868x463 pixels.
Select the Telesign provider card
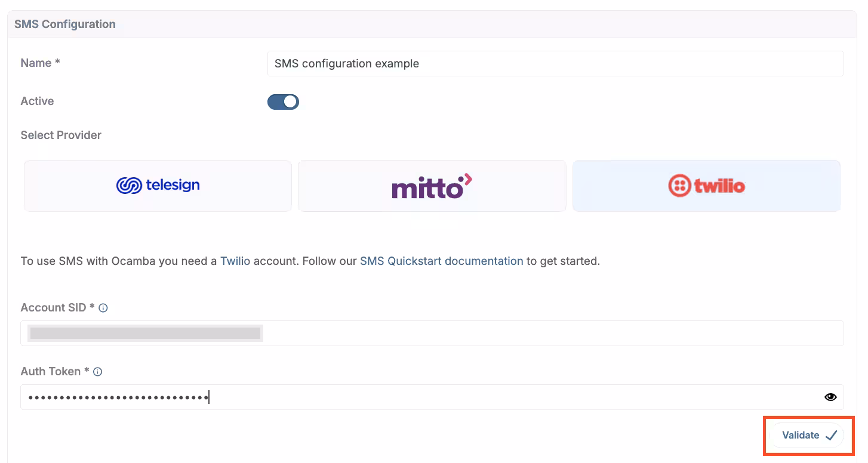tap(157, 186)
